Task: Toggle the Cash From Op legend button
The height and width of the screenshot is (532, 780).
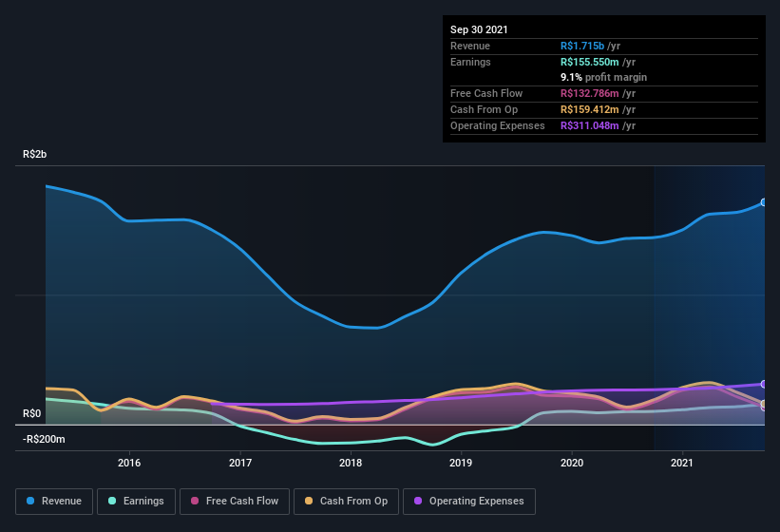Action: (346, 502)
